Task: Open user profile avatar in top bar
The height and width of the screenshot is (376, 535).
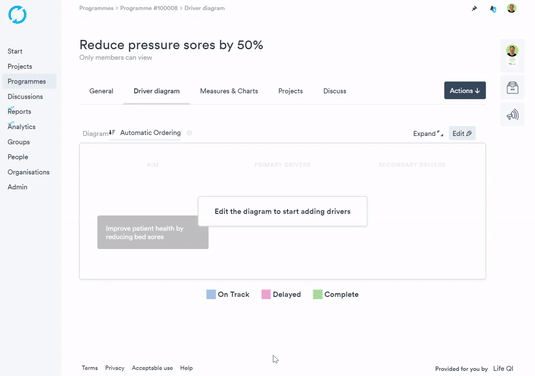Action: point(511,8)
